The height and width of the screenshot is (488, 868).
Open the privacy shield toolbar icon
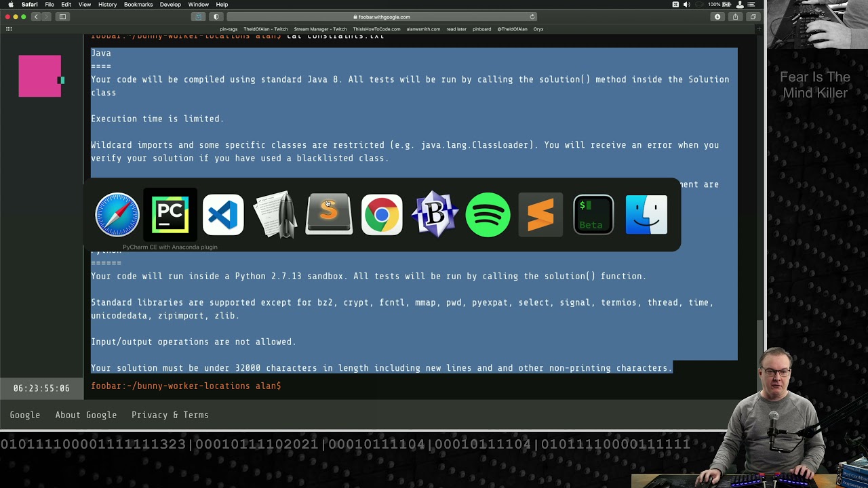pyautogui.click(x=216, y=17)
